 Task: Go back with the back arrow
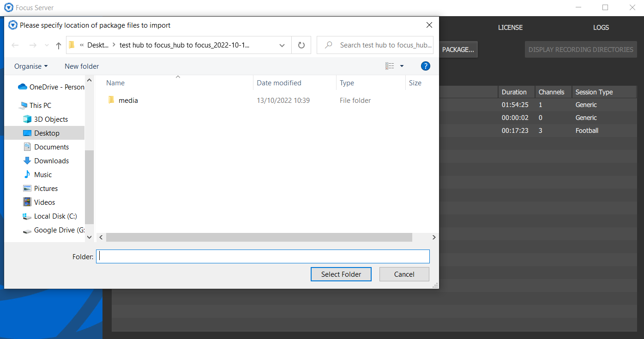15,45
